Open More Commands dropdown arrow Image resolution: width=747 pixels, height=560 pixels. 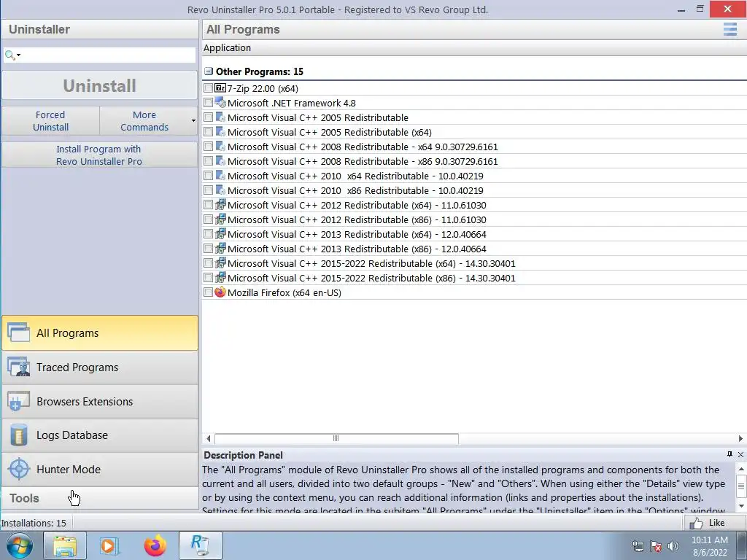point(193,120)
